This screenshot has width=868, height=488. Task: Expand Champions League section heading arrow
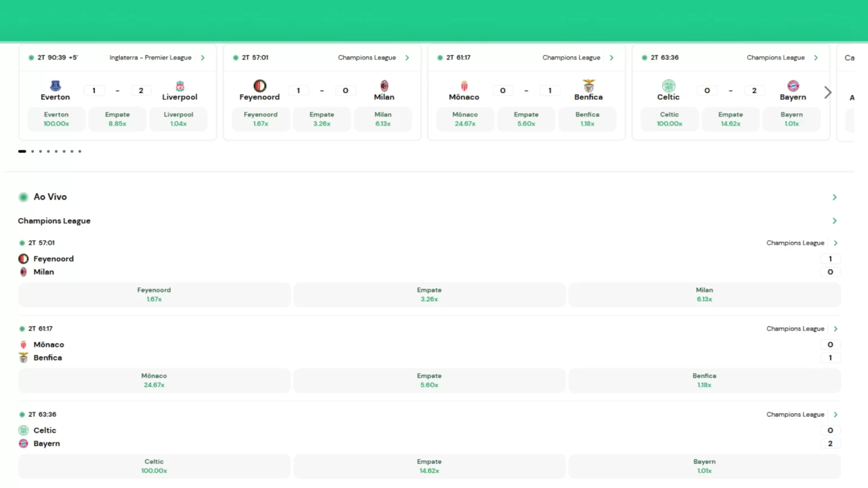(835, 221)
